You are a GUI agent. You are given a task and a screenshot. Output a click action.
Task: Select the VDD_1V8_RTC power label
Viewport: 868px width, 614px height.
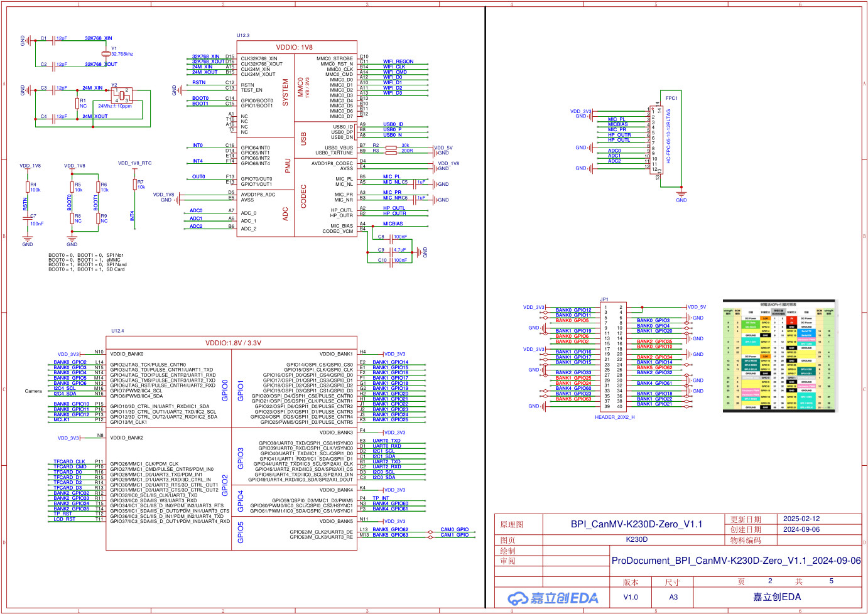(134, 163)
